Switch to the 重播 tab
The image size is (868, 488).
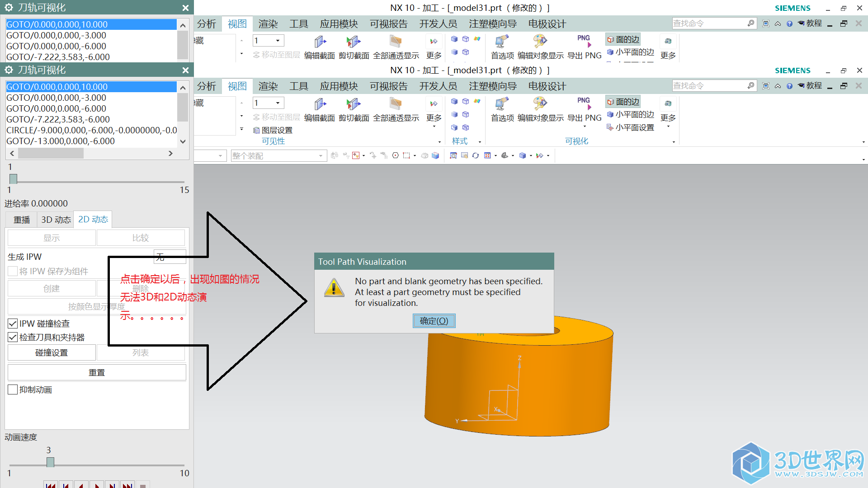click(22, 220)
